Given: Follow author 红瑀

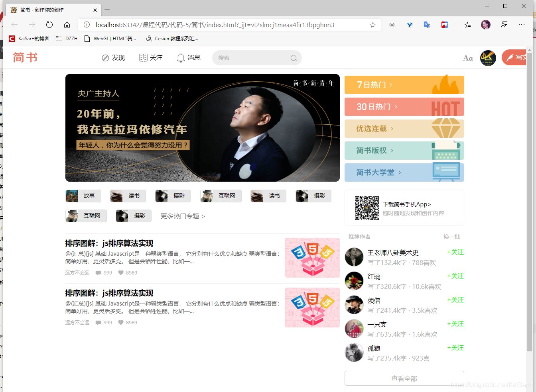Looking at the screenshot, I should [455, 276].
